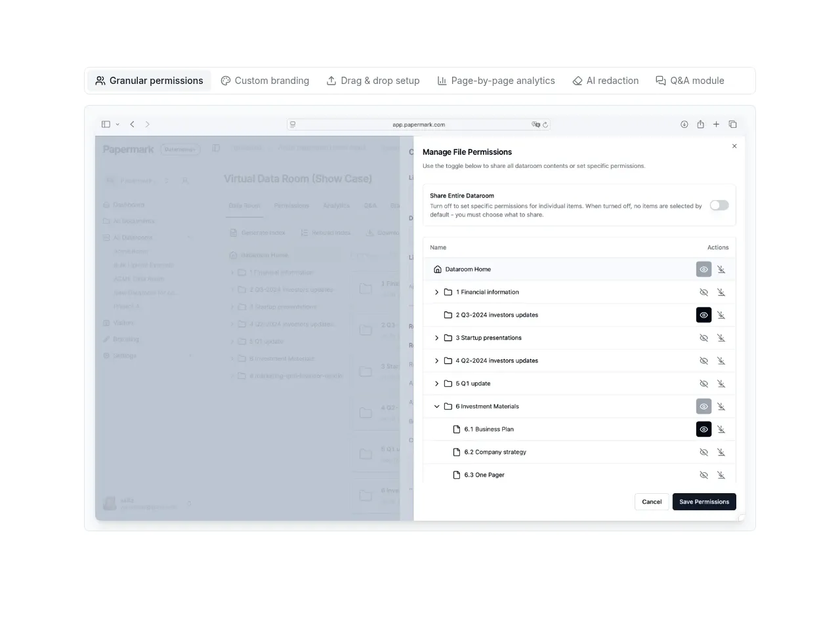Viewport: 840px width, 644px height.
Task: Click download permission icon for 6.3 One Pager
Action: [721, 475]
